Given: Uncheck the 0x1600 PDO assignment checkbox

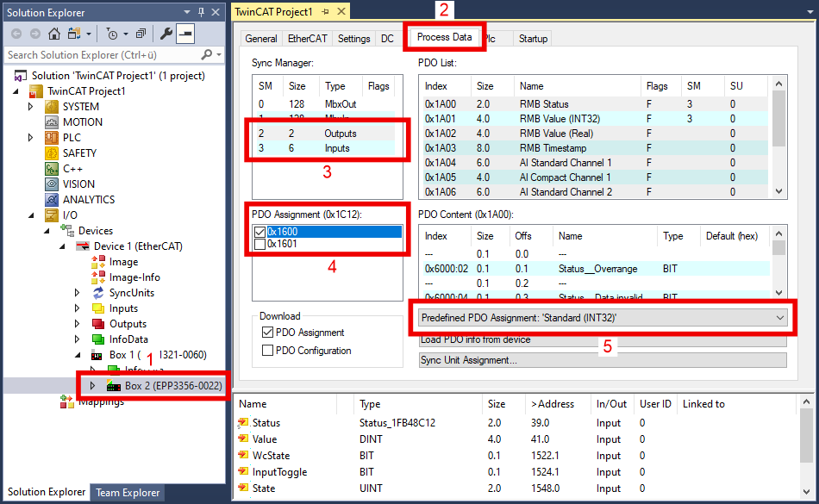Looking at the screenshot, I should tap(259, 232).
